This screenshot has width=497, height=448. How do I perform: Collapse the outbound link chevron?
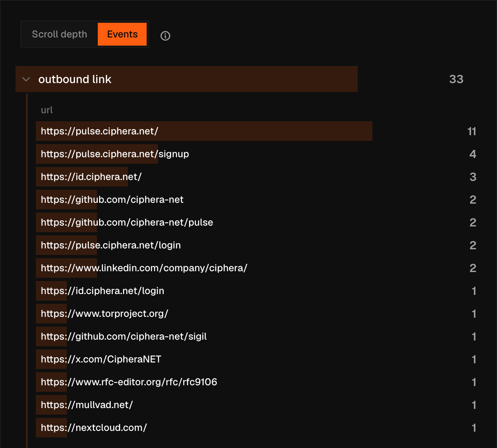[26, 79]
